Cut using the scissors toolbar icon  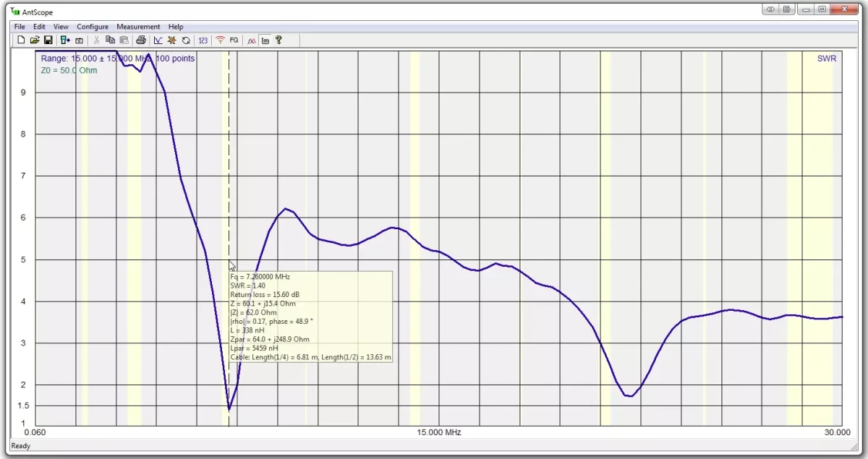pyautogui.click(x=96, y=40)
